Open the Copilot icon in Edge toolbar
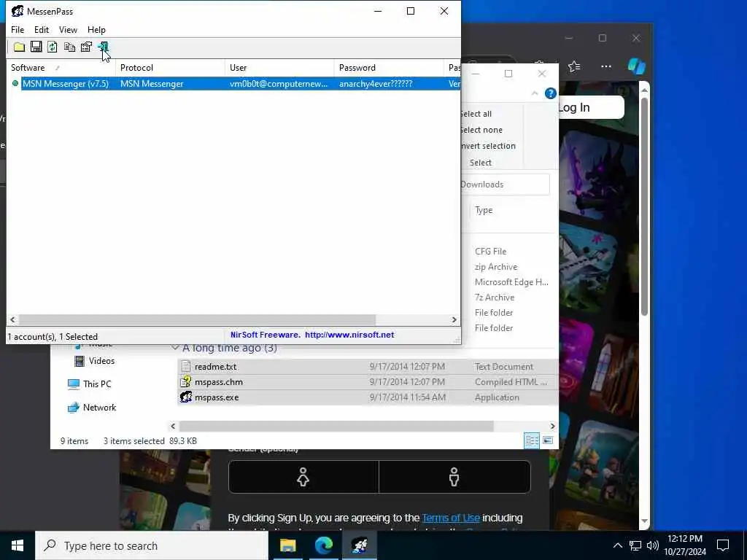Image resolution: width=747 pixels, height=560 pixels. tap(636, 66)
